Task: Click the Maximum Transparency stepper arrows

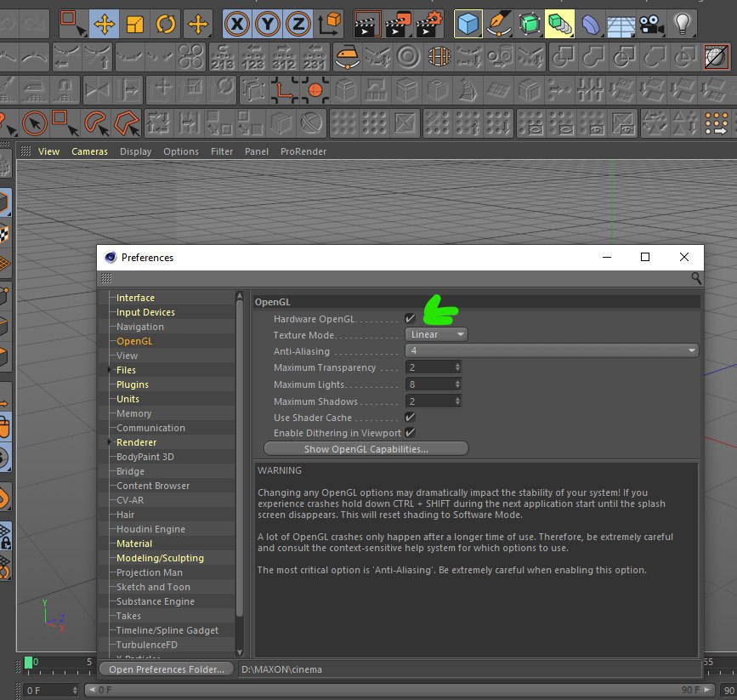Action: pyautogui.click(x=457, y=367)
